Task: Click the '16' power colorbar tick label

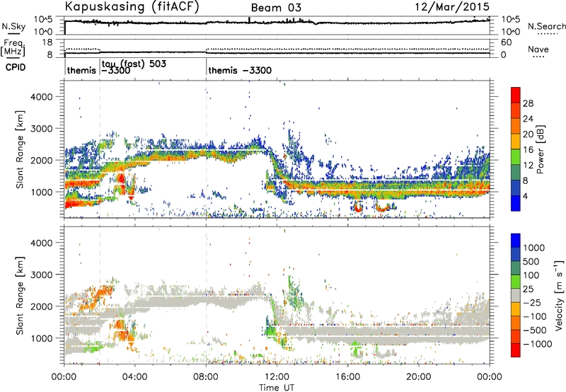Action: pyautogui.click(x=528, y=150)
